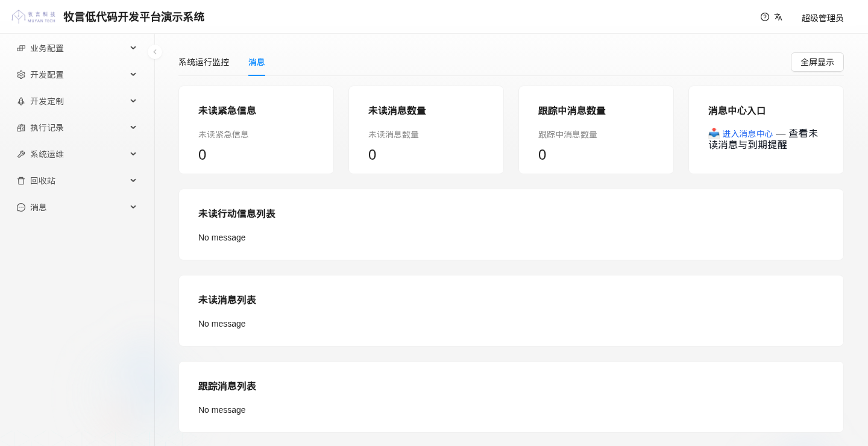The image size is (868, 446).
Task: Expand the 回收站 chevron
Action: pos(133,180)
